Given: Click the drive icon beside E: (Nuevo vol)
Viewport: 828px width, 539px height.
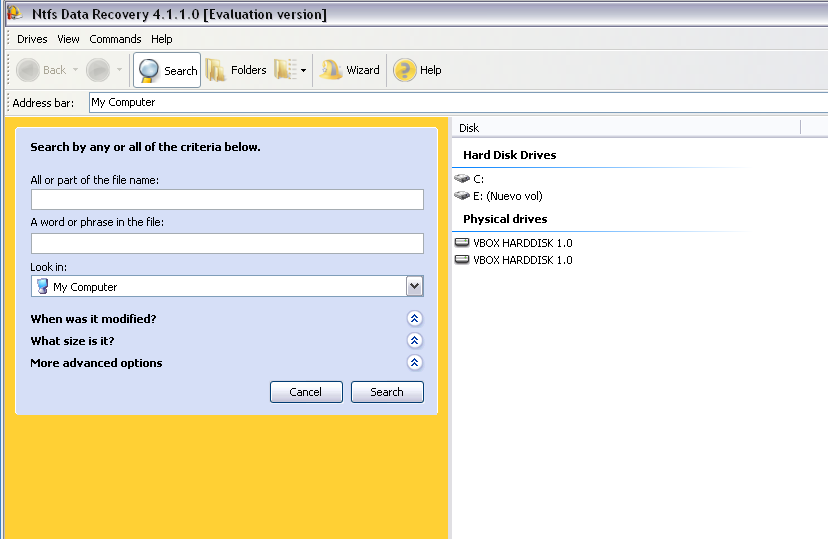Looking at the screenshot, I should tap(462, 195).
